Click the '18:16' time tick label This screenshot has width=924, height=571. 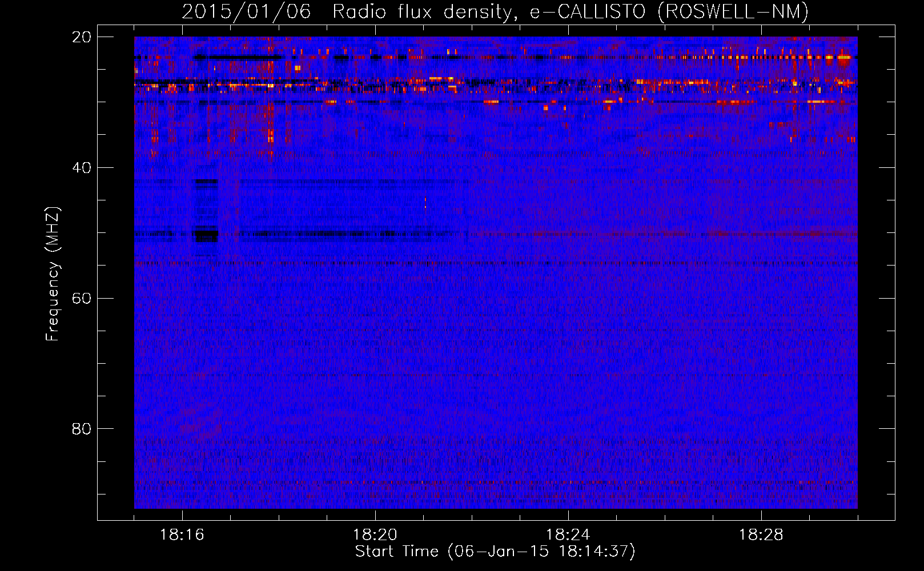(182, 535)
